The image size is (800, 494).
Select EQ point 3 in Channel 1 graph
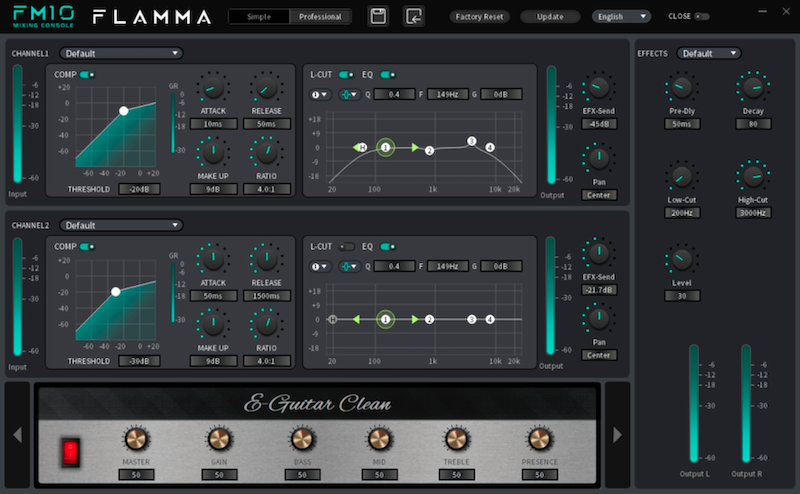click(472, 141)
